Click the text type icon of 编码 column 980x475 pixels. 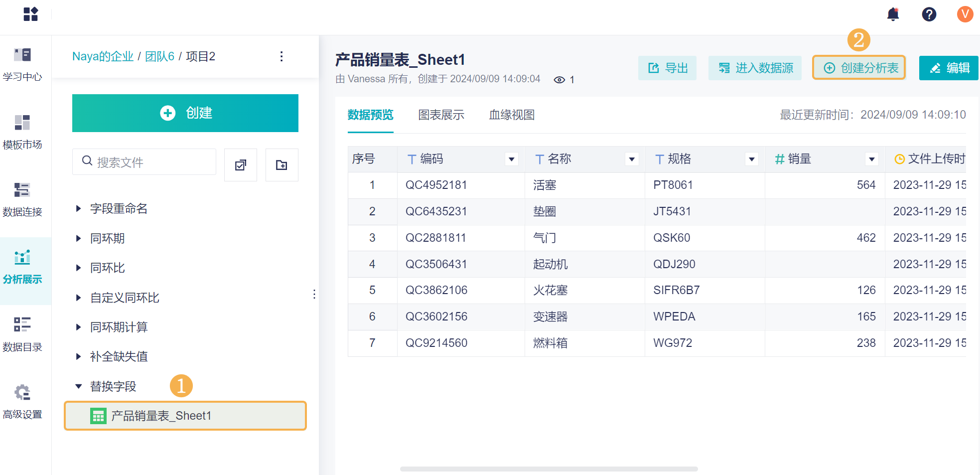coord(412,159)
